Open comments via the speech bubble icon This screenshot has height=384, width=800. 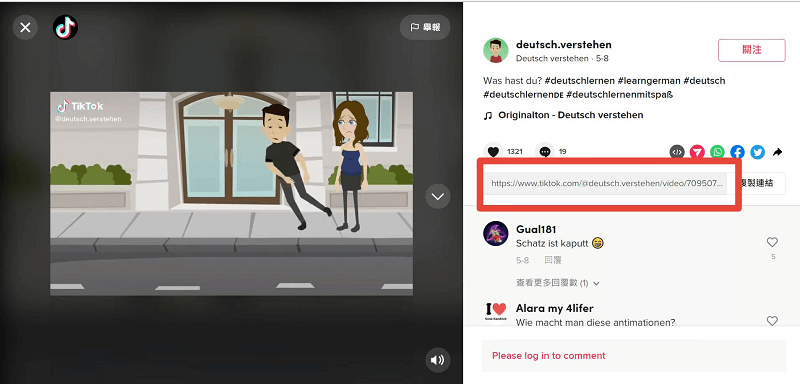point(545,151)
